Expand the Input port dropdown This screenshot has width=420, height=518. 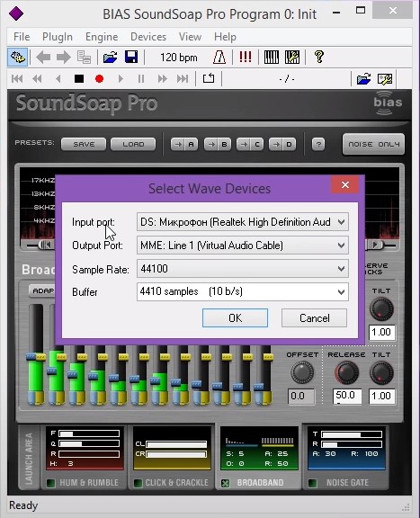coord(243,222)
